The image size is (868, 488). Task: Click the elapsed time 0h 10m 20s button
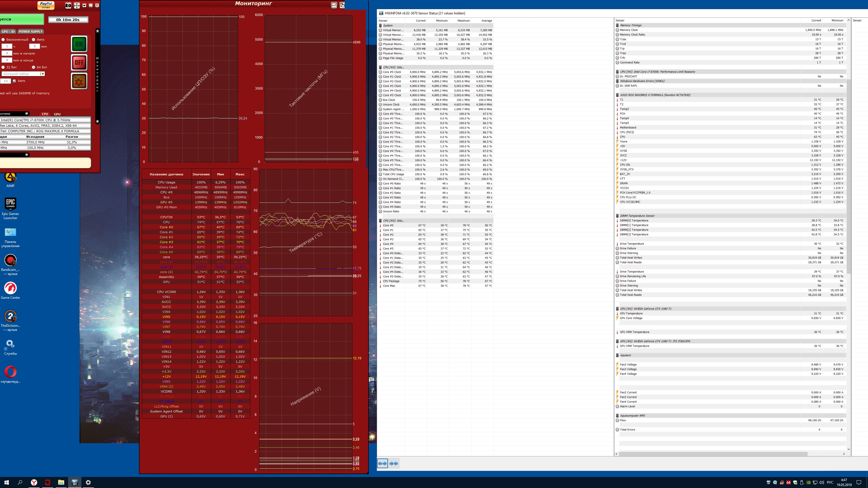click(68, 20)
